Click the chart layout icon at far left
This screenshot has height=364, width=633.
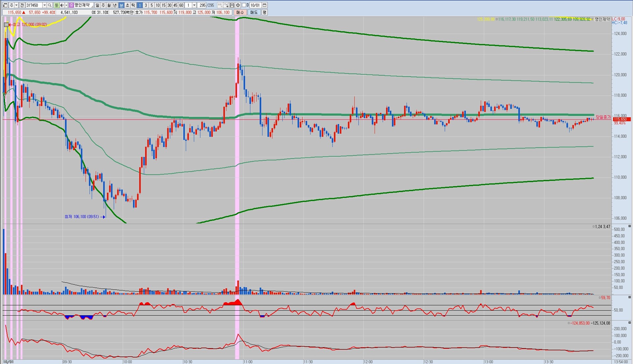[5, 5]
